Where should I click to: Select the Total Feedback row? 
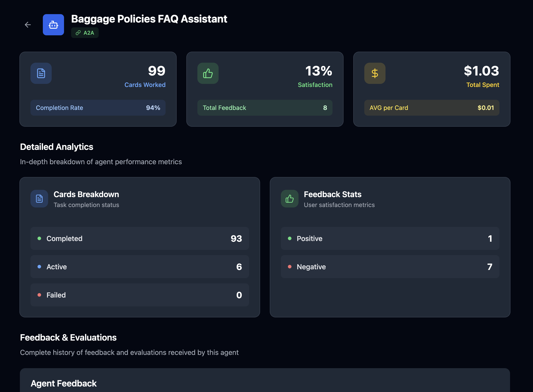pos(265,108)
